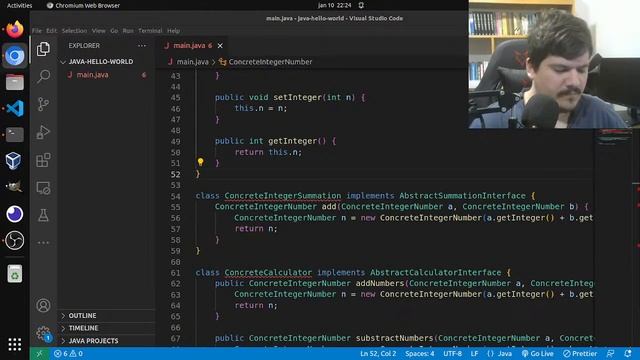The height and width of the screenshot is (360, 640).
Task: Open the Run menu
Action: (x=128, y=31)
